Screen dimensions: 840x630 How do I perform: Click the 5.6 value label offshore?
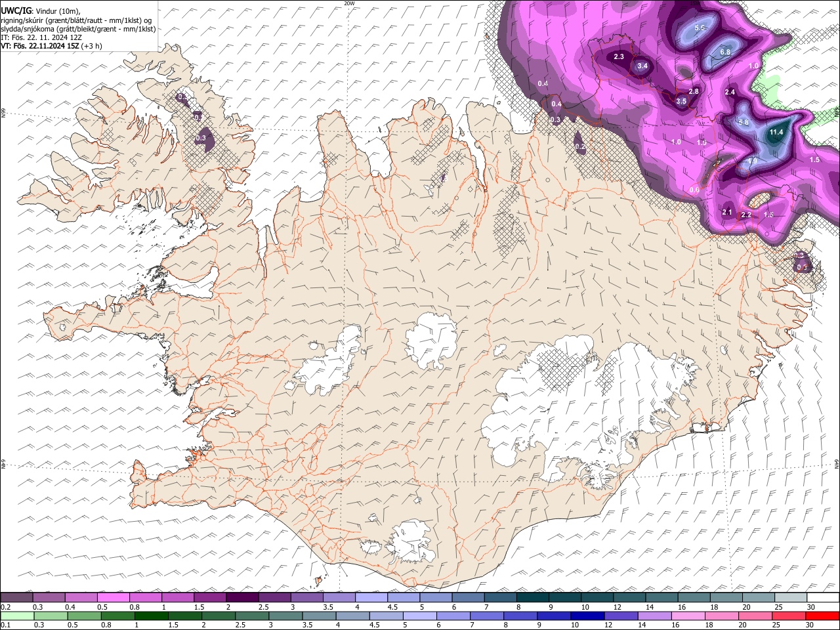click(700, 28)
